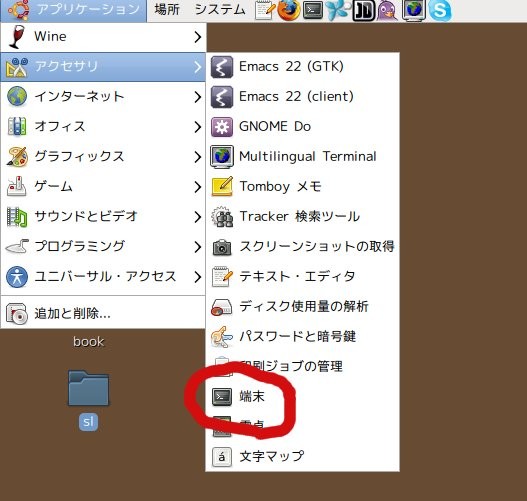Launch Emacs 22 (client)
Screen dimensions: 527x501
[302, 96]
